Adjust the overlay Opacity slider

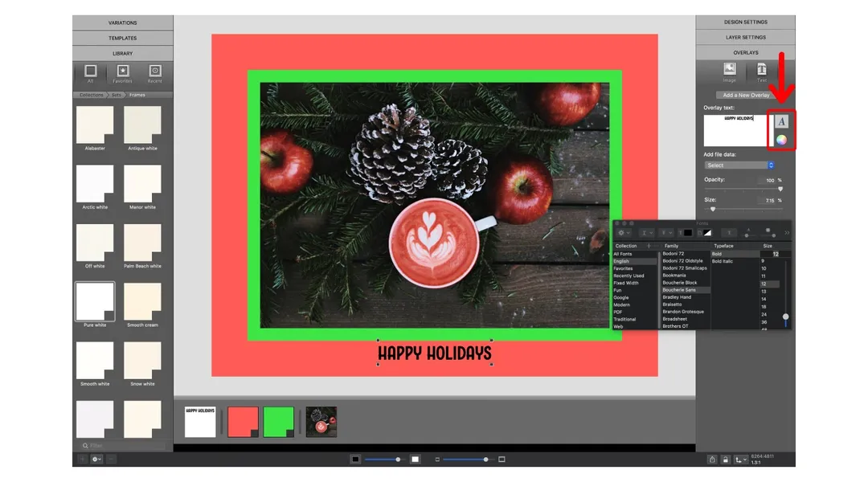point(780,190)
